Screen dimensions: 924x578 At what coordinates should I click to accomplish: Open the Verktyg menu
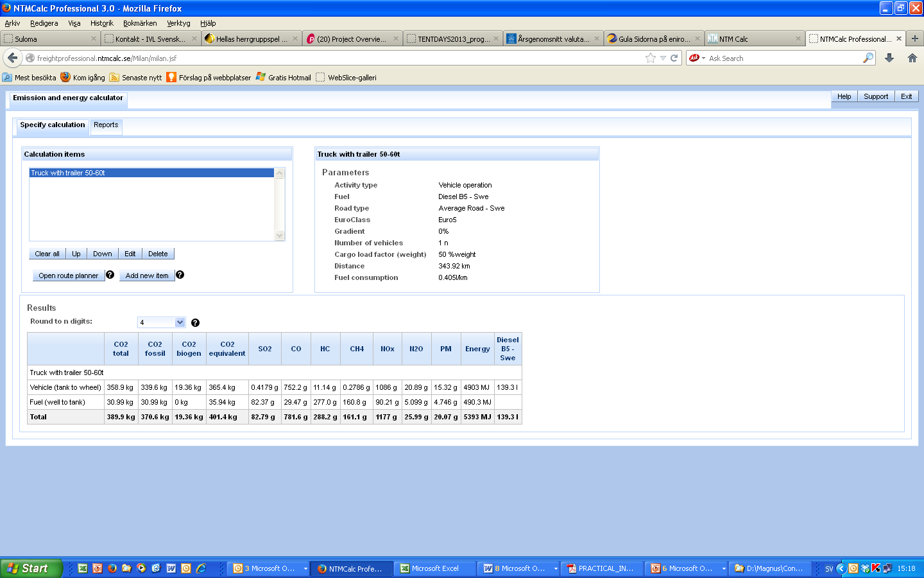[178, 23]
